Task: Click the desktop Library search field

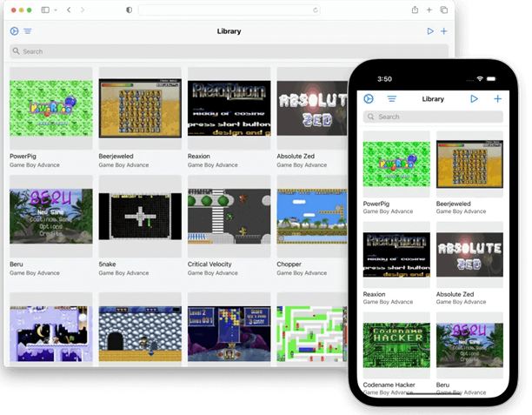Action: coord(229,51)
